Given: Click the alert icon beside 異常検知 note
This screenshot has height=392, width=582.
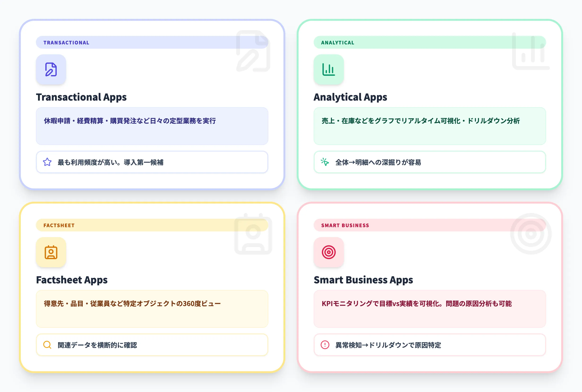Looking at the screenshot, I should (x=325, y=345).
